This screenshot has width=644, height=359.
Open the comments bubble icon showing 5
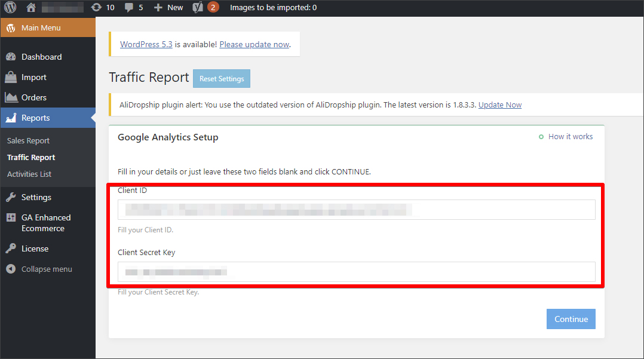click(x=129, y=7)
